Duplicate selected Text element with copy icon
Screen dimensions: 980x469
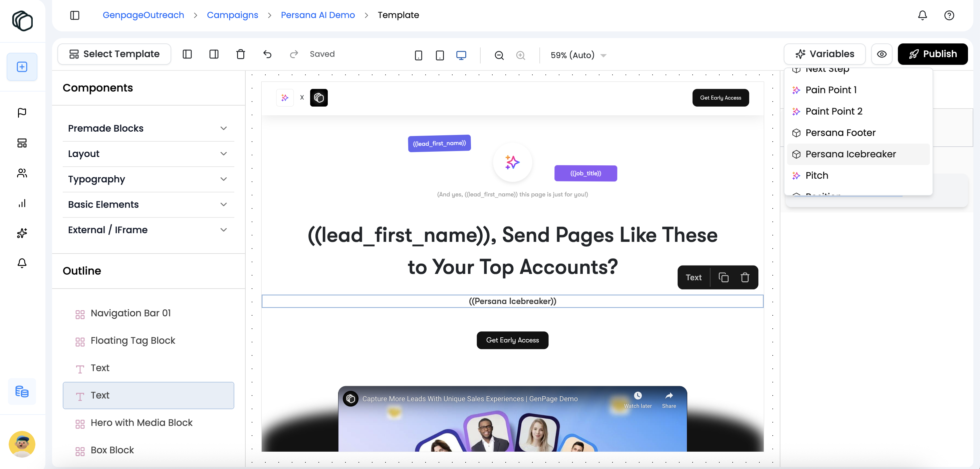coord(723,278)
